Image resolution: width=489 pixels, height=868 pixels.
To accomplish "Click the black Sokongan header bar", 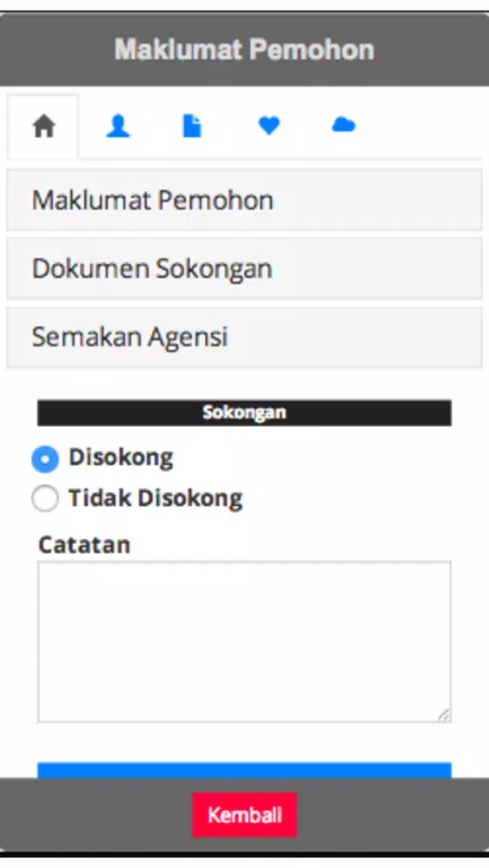I will pyautogui.click(x=244, y=413).
